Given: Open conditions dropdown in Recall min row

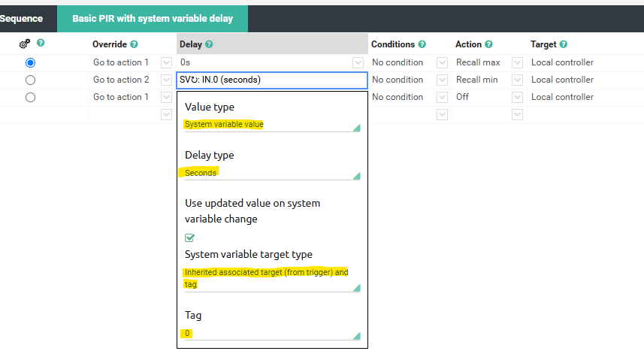Looking at the screenshot, I should 443,80.
